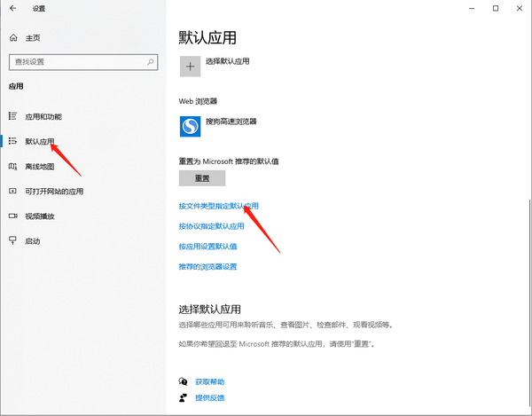
Task: Click the 离线地图 map icon
Action: (12, 166)
